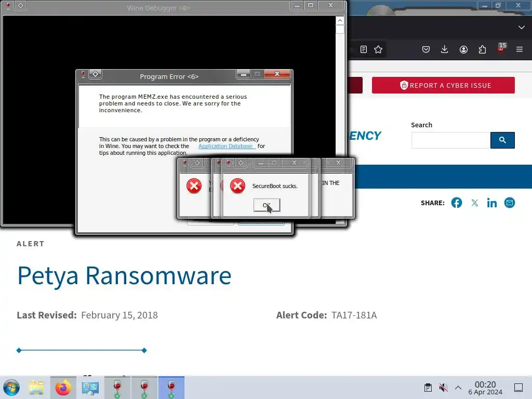The image size is (532, 399).
Task: Switch to Firefox in taskbar
Action: [63, 388]
